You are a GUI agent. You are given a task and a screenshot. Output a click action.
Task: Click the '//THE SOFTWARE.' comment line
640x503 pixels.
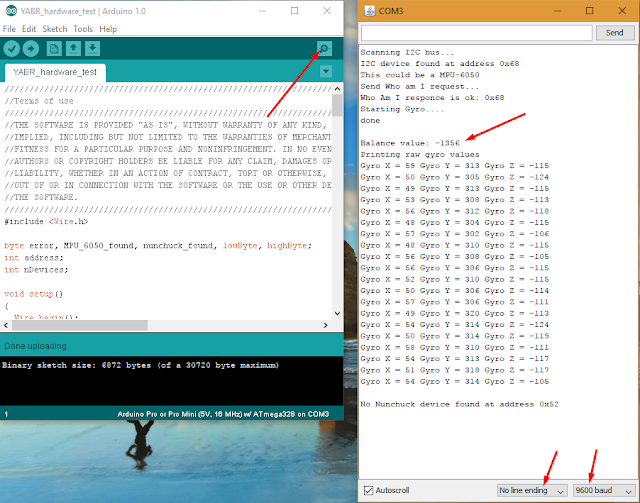click(41, 198)
